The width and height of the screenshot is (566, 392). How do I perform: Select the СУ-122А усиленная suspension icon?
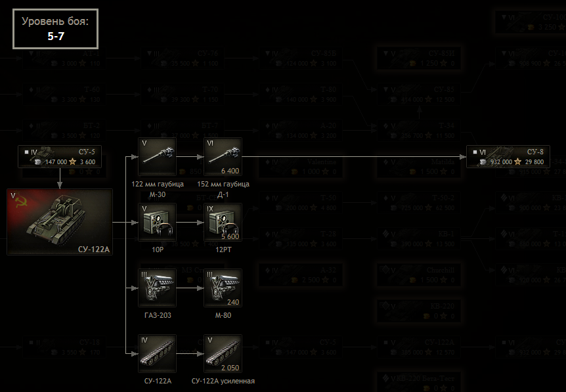pyautogui.click(x=223, y=354)
